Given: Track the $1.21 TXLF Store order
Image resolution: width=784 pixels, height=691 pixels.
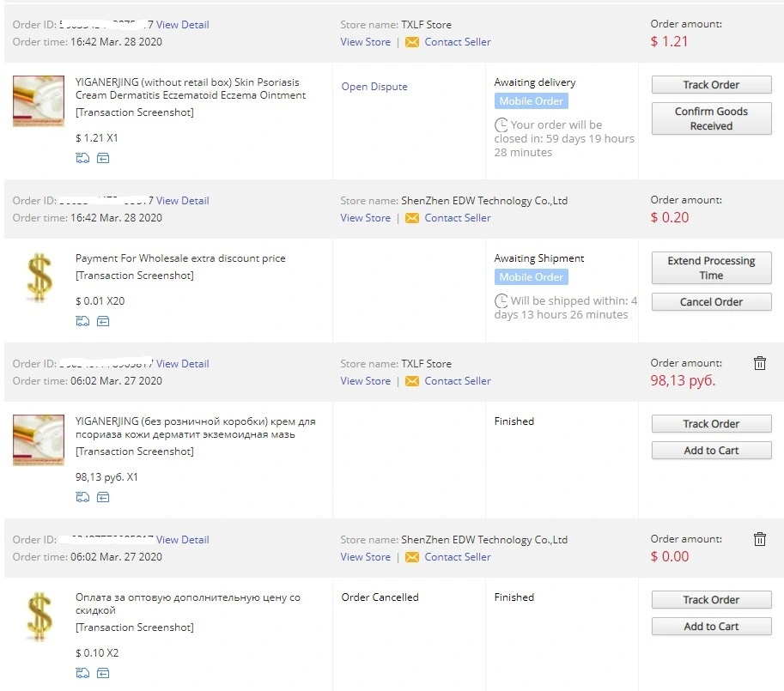Looking at the screenshot, I should (711, 85).
